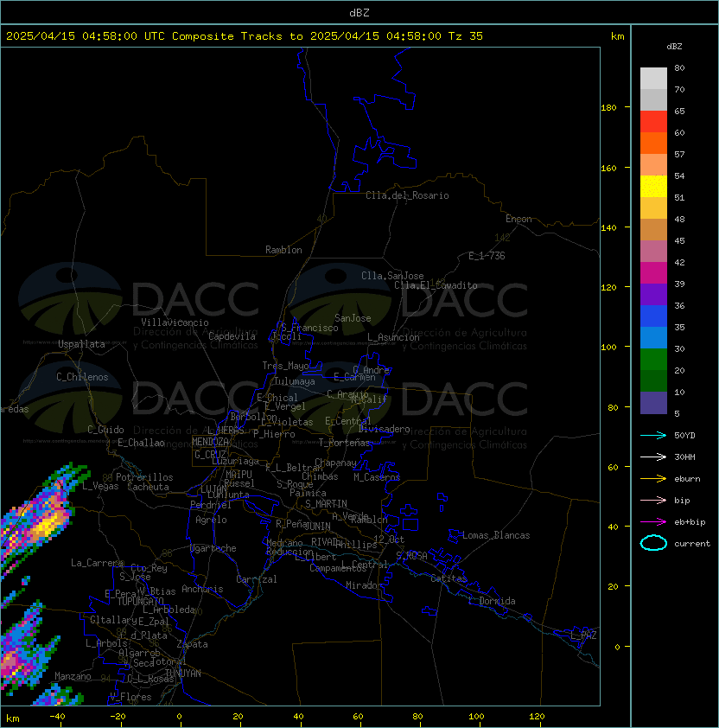Viewport: 719px width, 728px height.
Task: Click the La_Carrera location label
Action: [97, 563]
